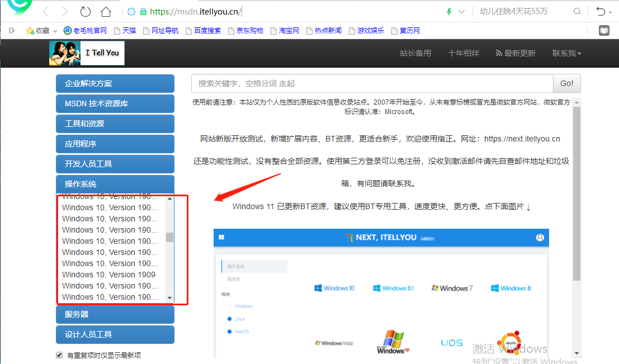This screenshot has width=619, height=364.
Task: Expand the 收藏 favorites dropdown arrow
Action: click(x=55, y=31)
